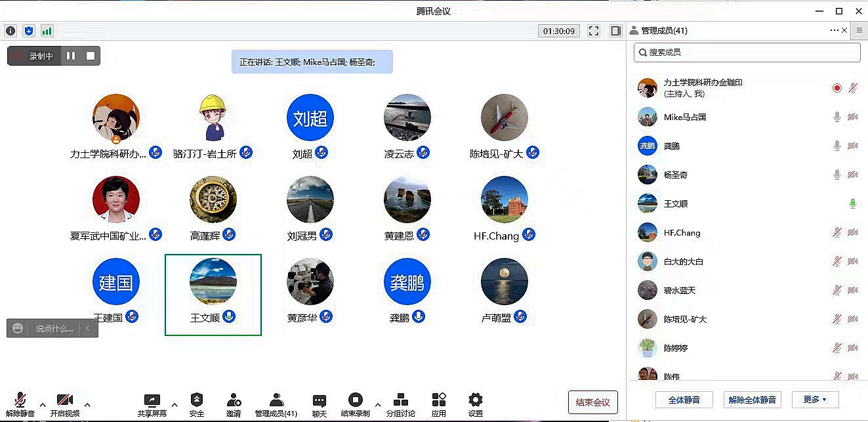Pause the recording in progress
Screen dimensions: 868x422
tap(71, 56)
